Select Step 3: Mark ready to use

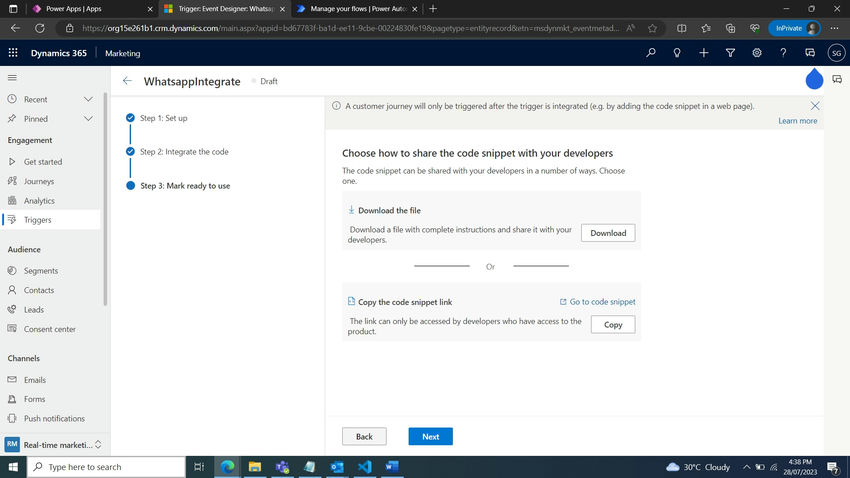[185, 185]
